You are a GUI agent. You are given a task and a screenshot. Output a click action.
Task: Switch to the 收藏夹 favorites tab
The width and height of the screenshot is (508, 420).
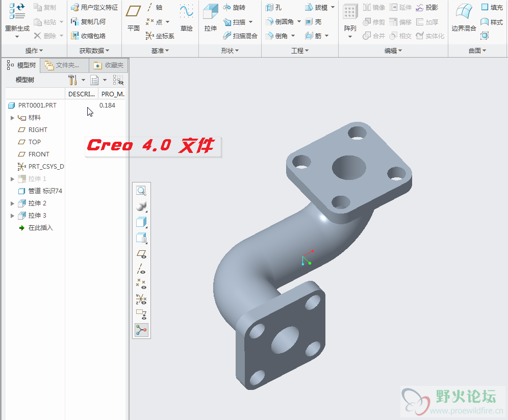109,65
